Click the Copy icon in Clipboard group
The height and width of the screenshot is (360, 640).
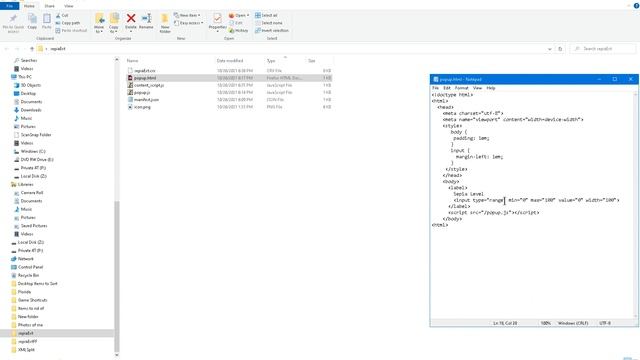click(x=32, y=19)
